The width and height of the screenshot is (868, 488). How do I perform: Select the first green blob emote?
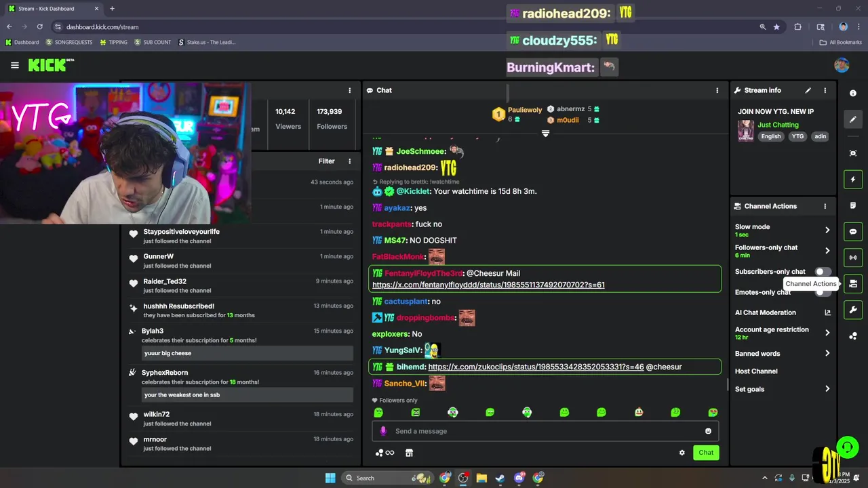378,412
